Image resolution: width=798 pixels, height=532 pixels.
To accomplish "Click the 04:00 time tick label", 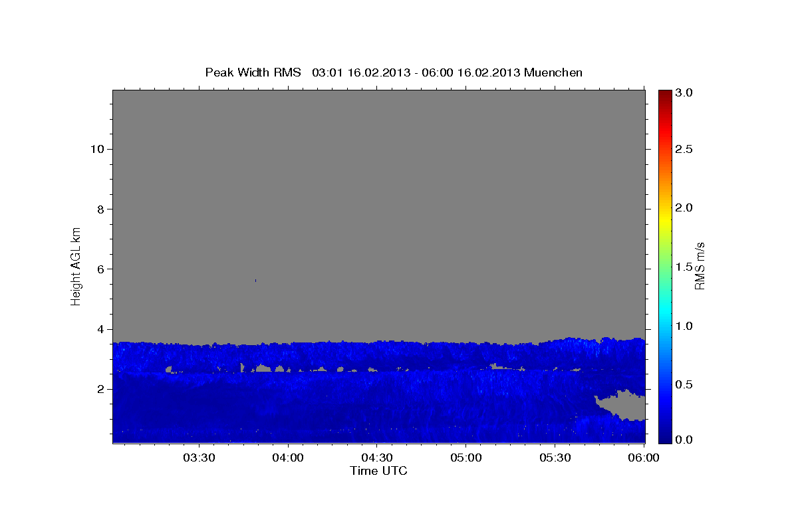I will point(288,458).
